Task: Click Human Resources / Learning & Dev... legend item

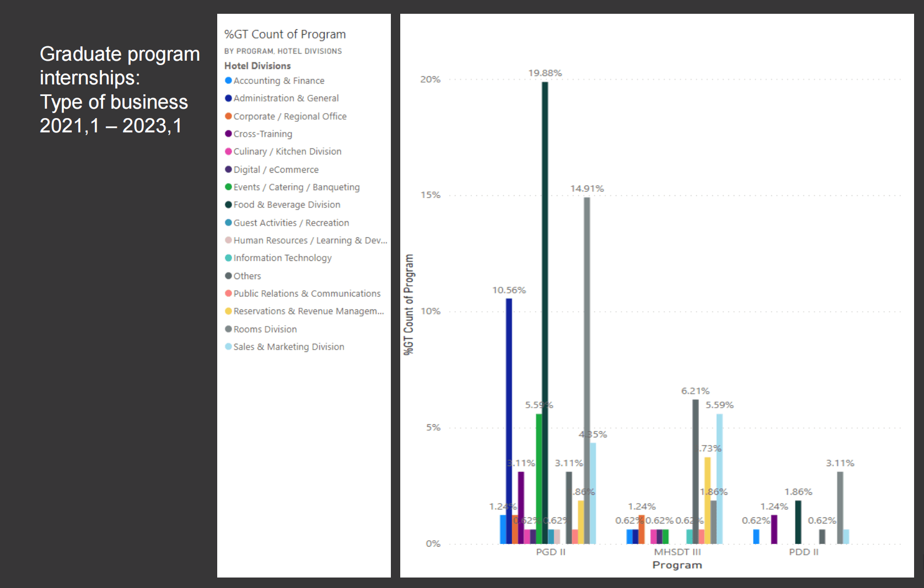Action: coord(306,240)
